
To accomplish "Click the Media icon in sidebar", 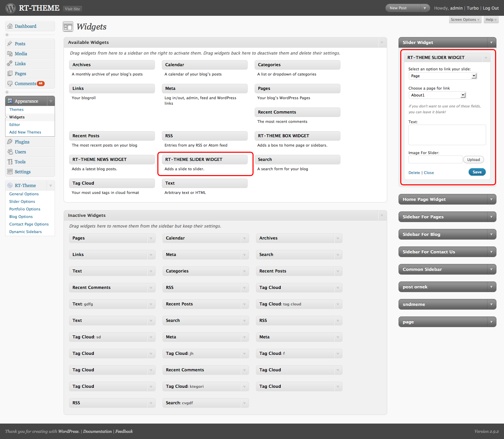I will click(10, 54).
